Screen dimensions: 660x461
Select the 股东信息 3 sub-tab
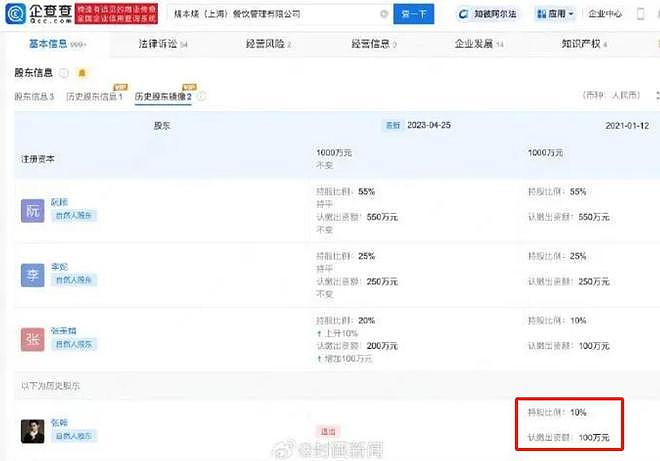pos(34,96)
